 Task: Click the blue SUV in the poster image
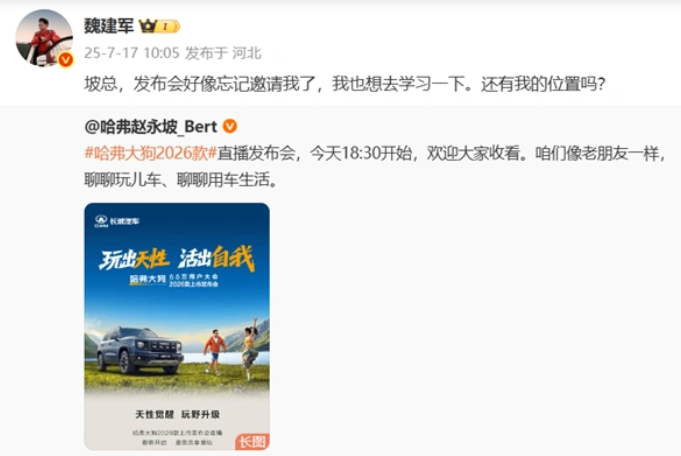click(x=139, y=349)
